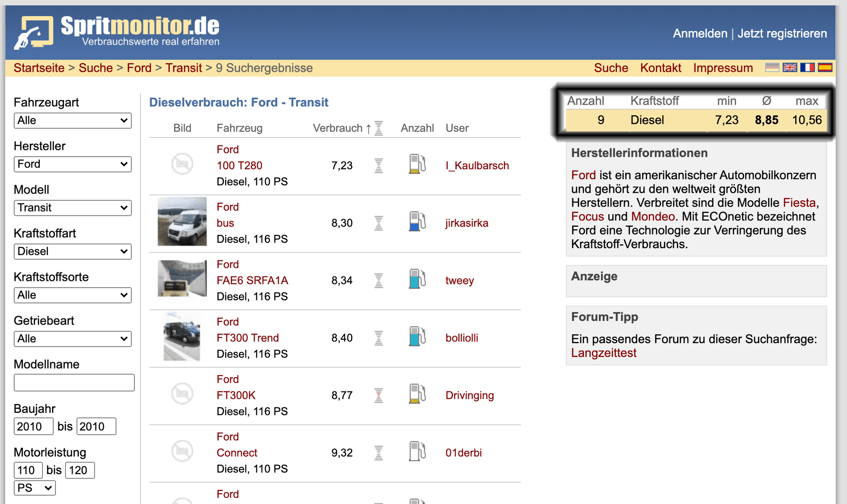Switch language with the Spanish flag
The image size is (847, 504).
pos(825,68)
